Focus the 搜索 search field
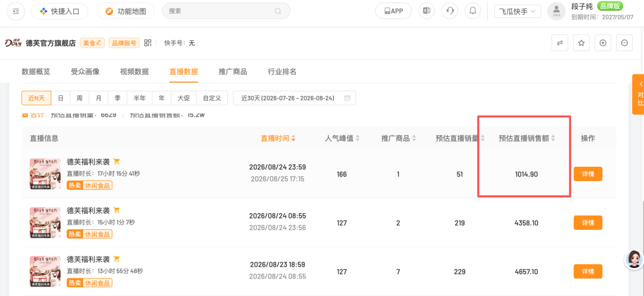The height and width of the screenshot is (296, 644). (226, 11)
